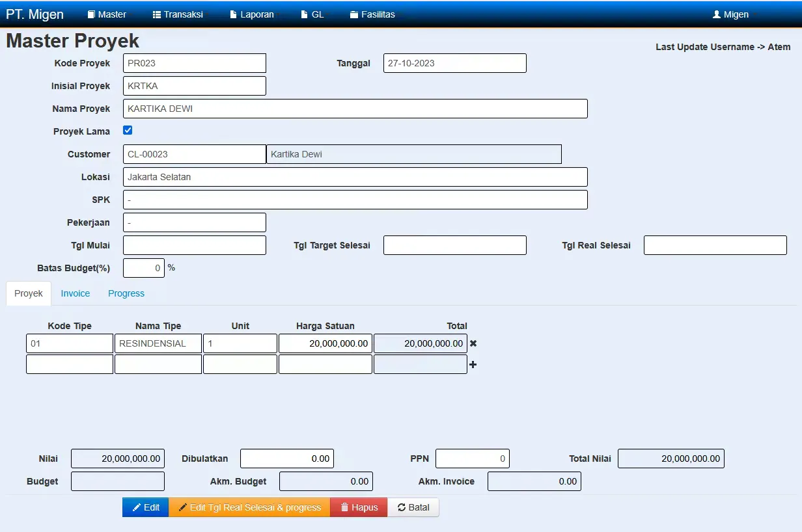Click the Customer code field CL-00023
802x532 pixels.
(x=195, y=154)
